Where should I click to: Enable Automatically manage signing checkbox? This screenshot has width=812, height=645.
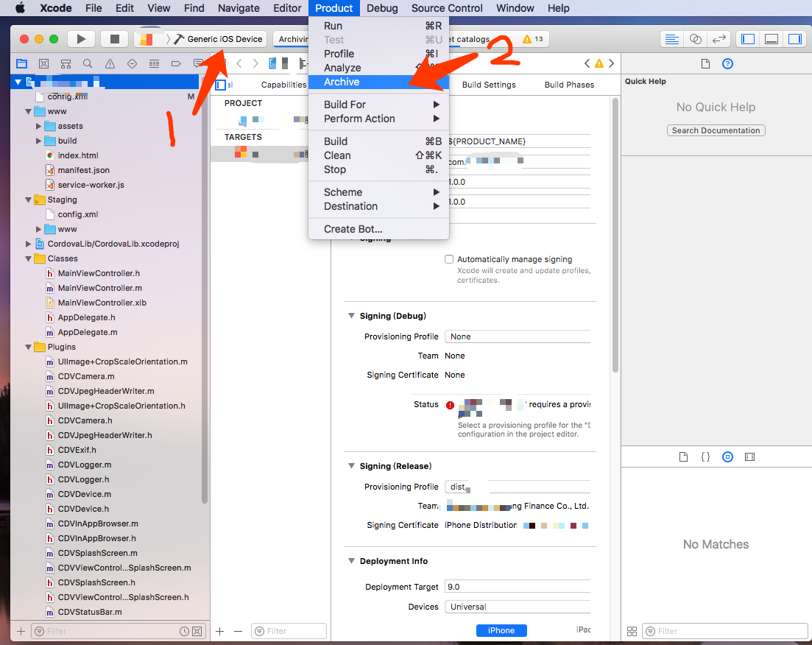449,259
